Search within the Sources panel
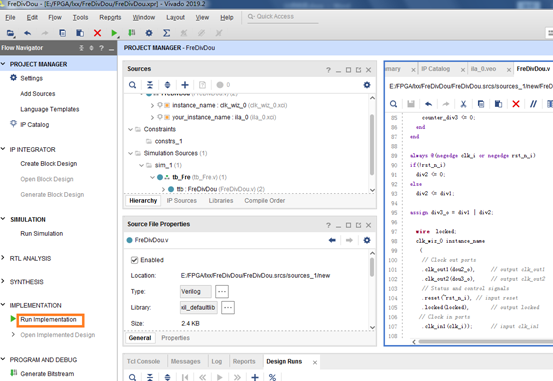The image size is (553, 381). (133, 85)
